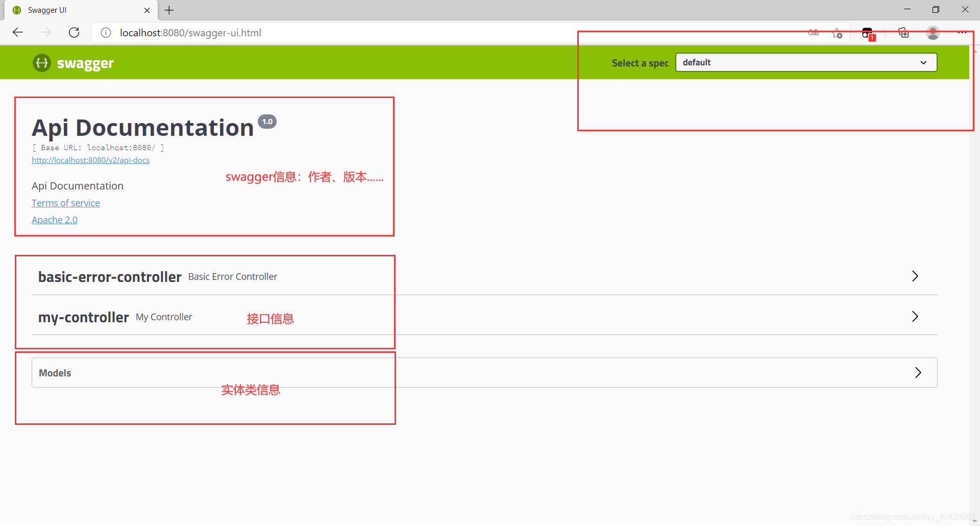The height and width of the screenshot is (526, 980).
Task: Click the page scrollbar down arrow
Action: (974, 520)
